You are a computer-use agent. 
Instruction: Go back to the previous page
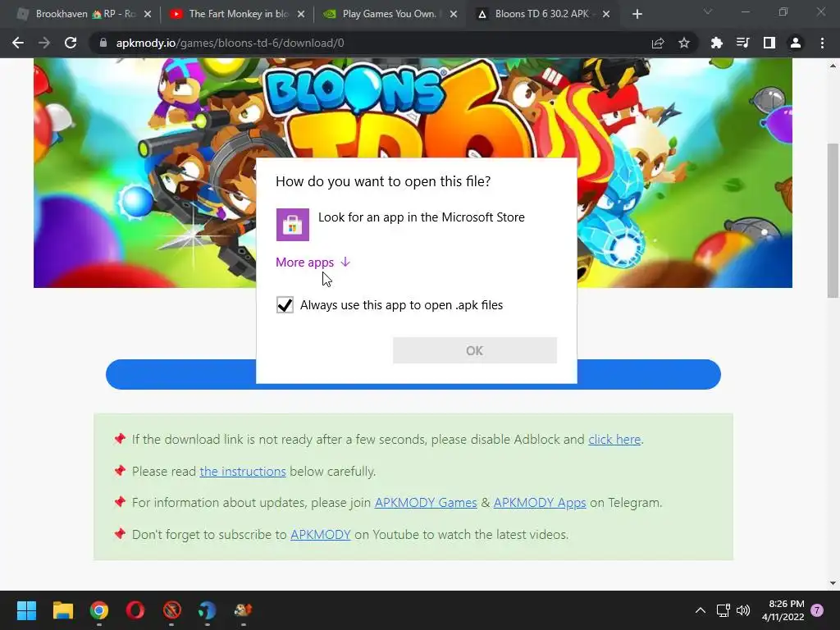18,43
